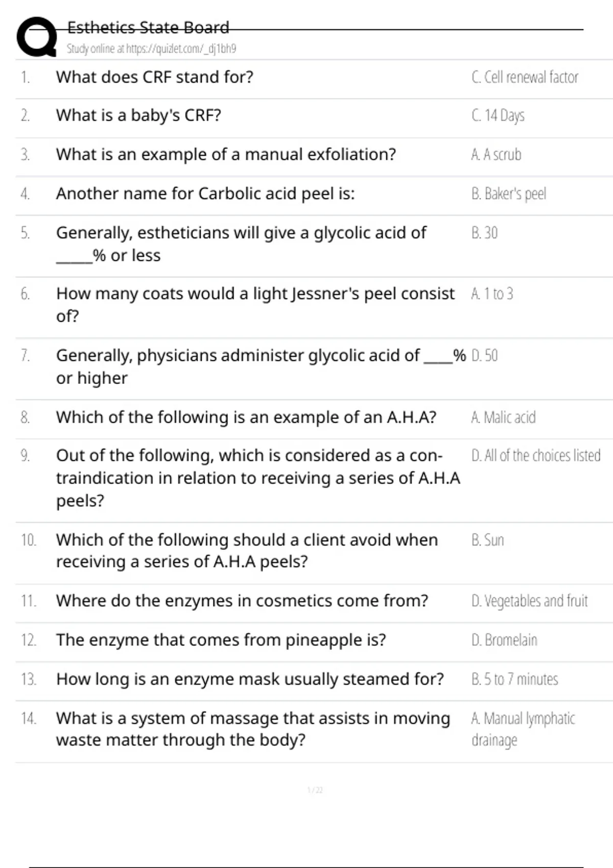
Task: Click the answer 'C. Cell renewal factor'
Action: pos(525,77)
